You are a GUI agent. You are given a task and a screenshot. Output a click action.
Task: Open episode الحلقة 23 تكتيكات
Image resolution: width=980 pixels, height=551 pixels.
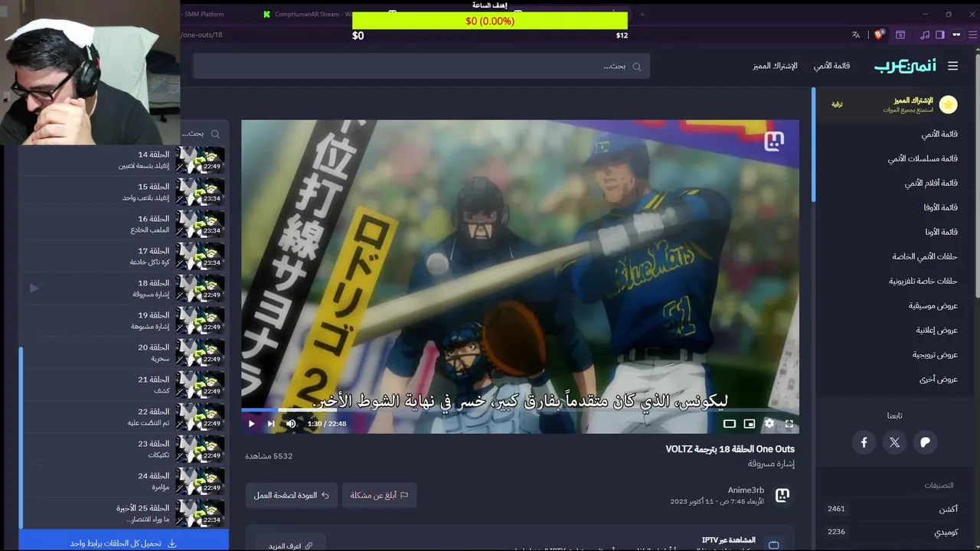(x=125, y=448)
